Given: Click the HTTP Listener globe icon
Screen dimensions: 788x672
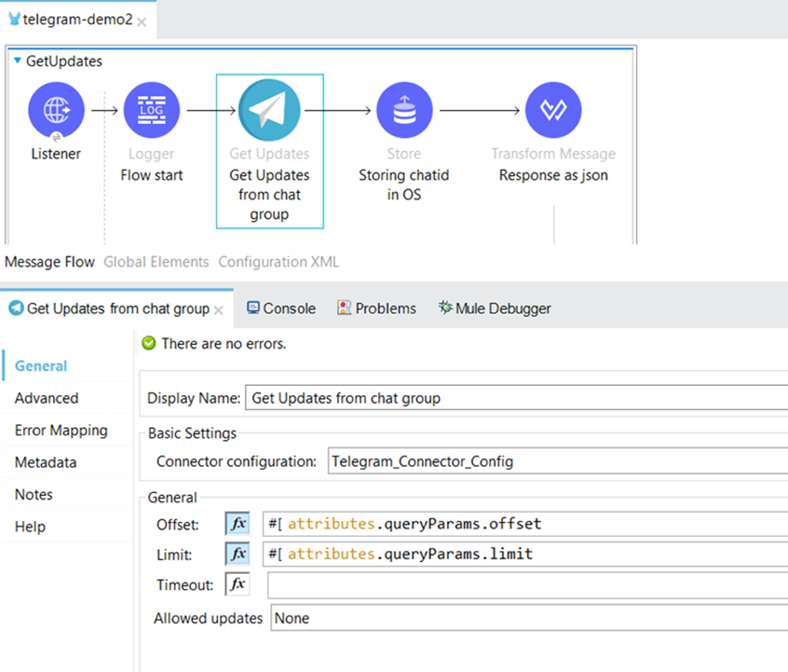Looking at the screenshot, I should (56, 111).
